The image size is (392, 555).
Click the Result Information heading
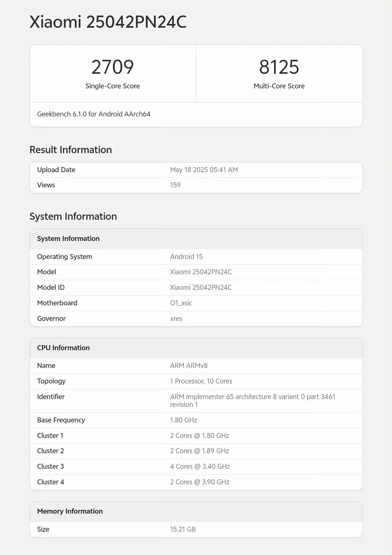click(x=71, y=150)
